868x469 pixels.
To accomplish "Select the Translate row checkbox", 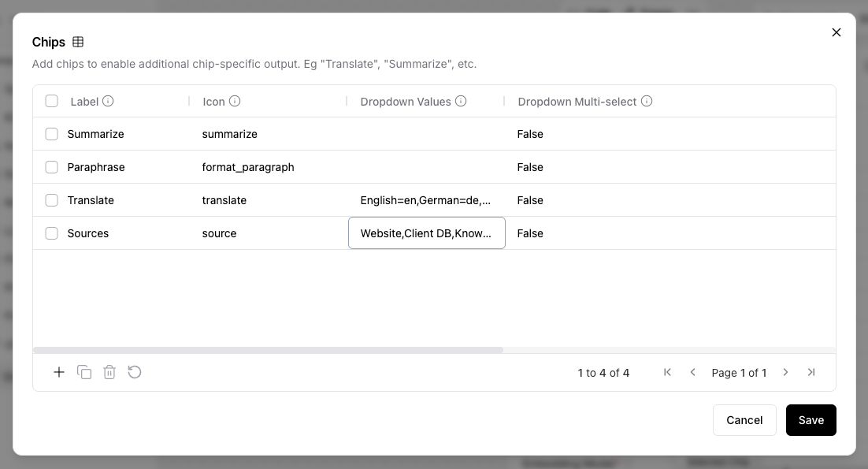I will click(x=52, y=200).
